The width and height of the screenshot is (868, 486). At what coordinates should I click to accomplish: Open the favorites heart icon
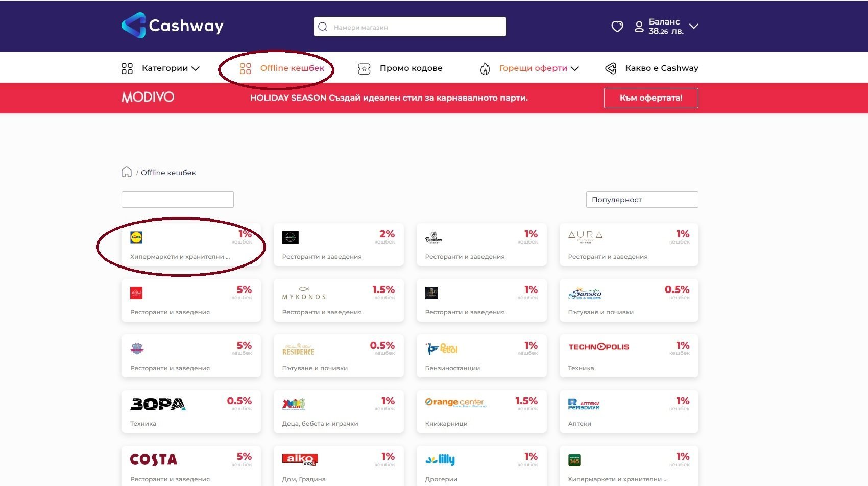(x=617, y=27)
